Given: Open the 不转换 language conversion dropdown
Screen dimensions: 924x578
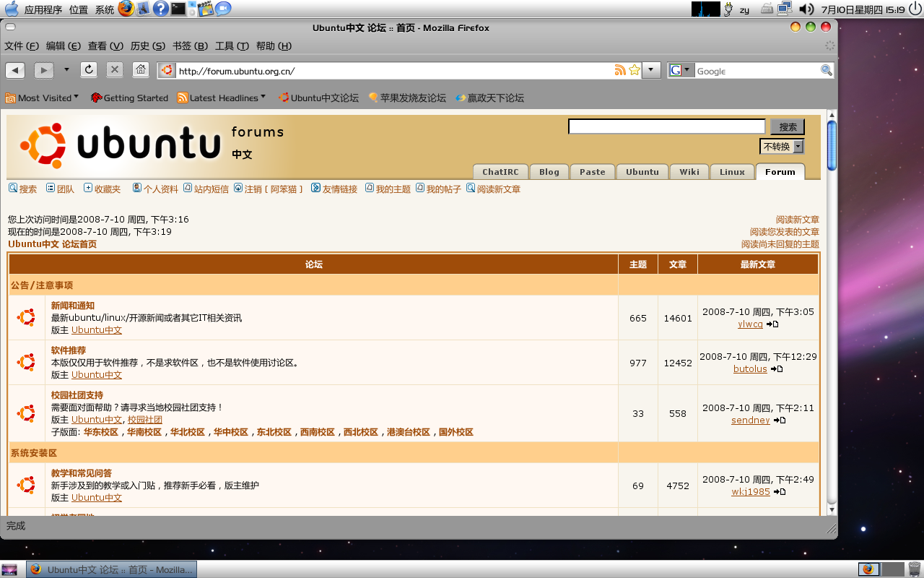Looking at the screenshot, I should [x=782, y=146].
